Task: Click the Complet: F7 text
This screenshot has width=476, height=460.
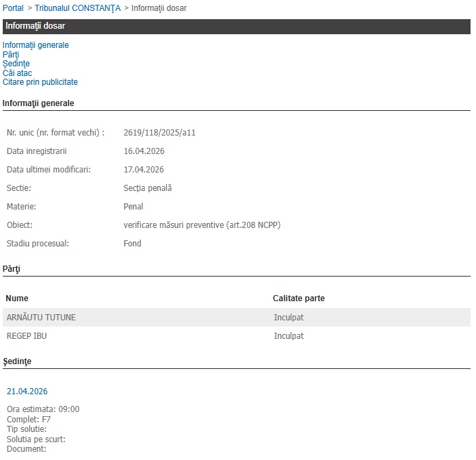Action: click(x=29, y=419)
